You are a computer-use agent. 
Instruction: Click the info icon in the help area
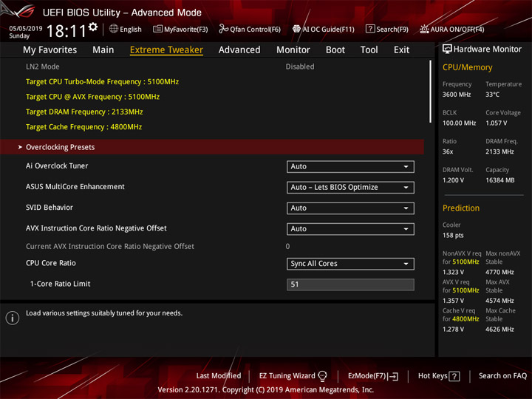click(13, 318)
